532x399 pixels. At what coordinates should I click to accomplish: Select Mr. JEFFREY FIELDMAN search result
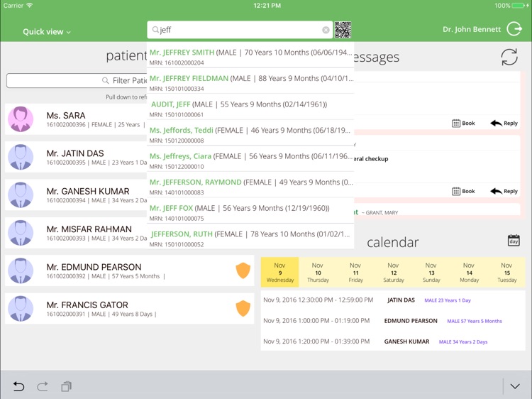250,81
